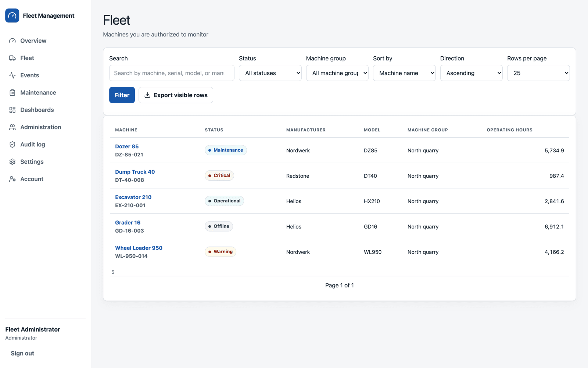Click the Critical status badge
Screen dimensions: 588x368
[x=219, y=176]
